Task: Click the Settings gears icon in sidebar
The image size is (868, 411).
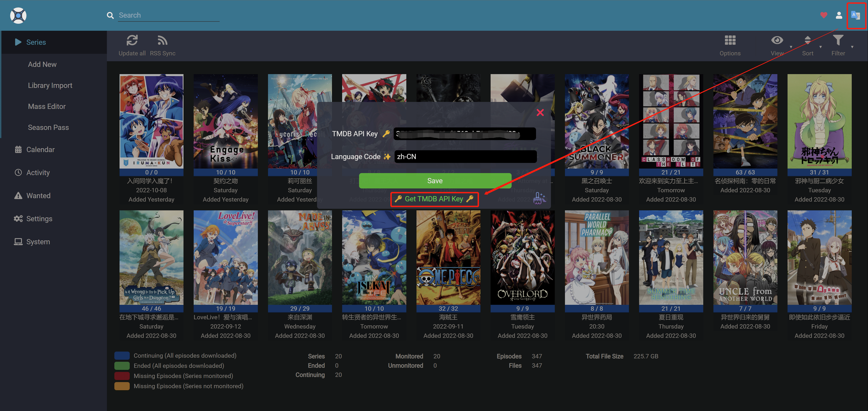Action: 18,219
